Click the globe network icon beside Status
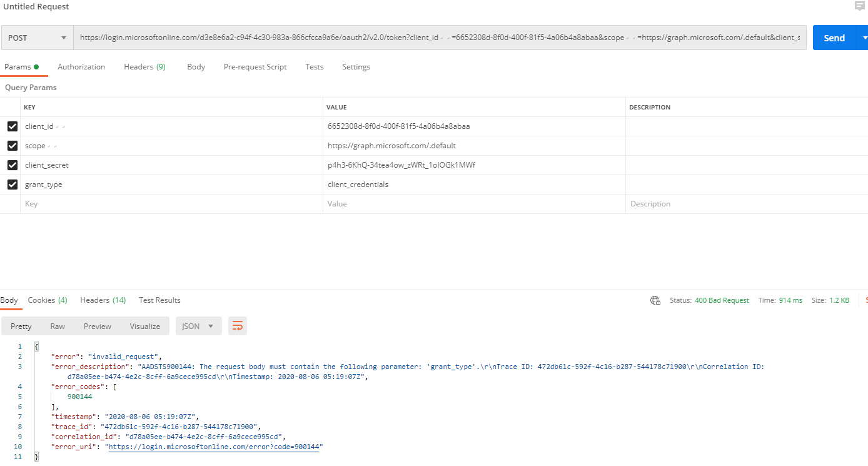The image size is (868, 466). (x=655, y=300)
